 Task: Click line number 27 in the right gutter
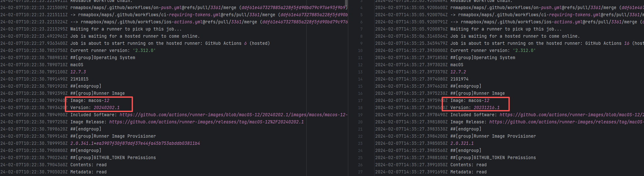coord(360,172)
